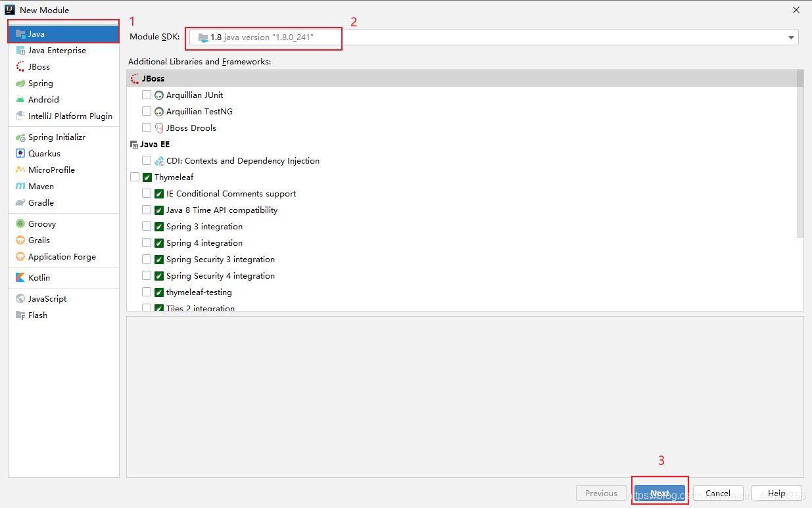
Task: Choose the Java Enterprise module type
Action: click(64, 50)
